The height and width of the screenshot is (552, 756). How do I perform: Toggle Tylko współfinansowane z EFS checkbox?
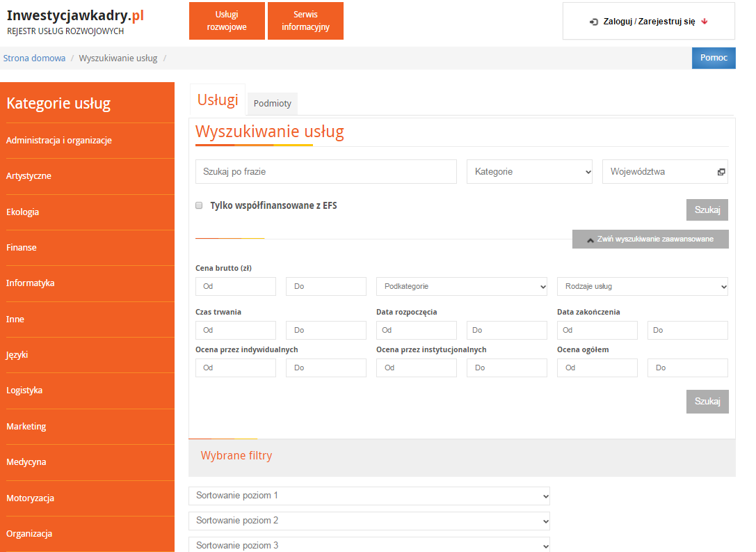point(199,205)
